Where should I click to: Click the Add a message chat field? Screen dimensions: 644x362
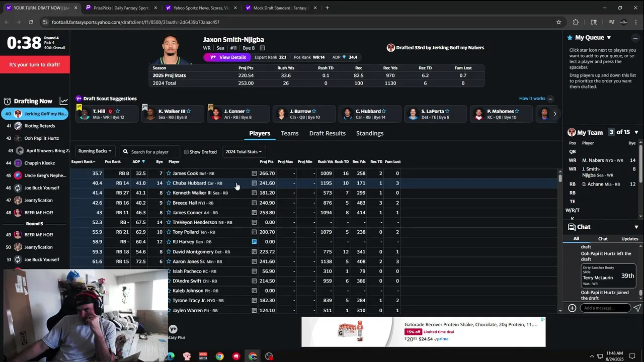605,308
